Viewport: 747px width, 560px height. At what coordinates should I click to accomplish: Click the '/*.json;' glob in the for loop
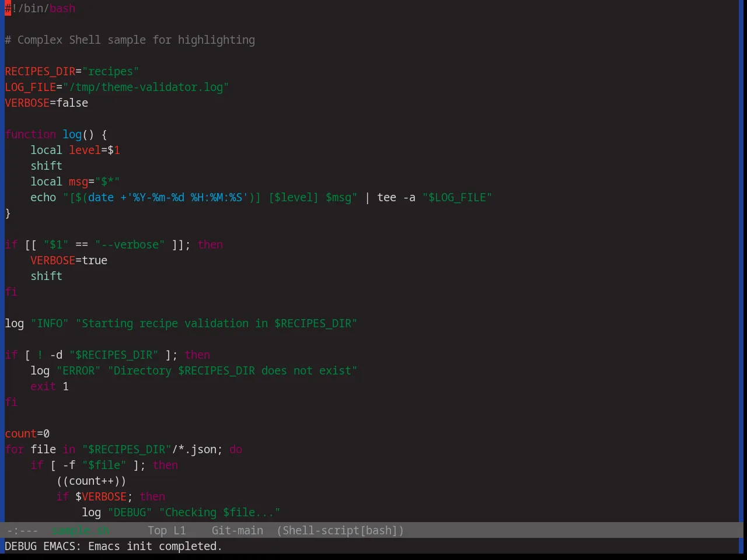197,449
